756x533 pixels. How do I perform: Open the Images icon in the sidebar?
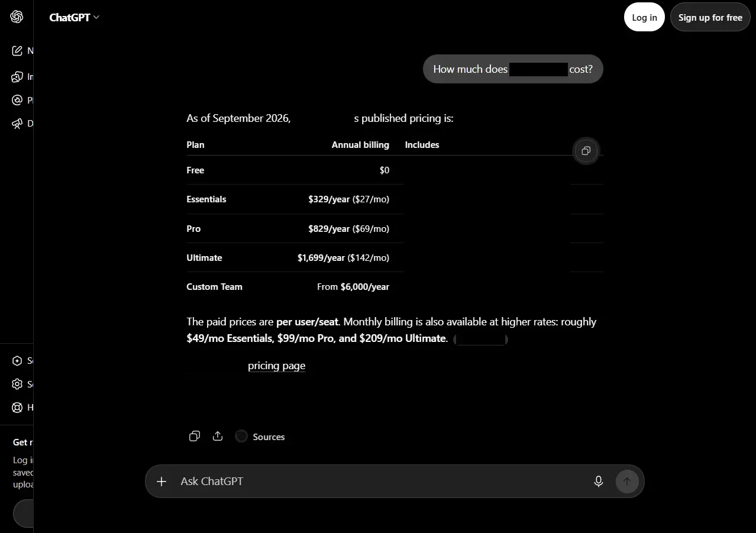(x=17, y=77)
